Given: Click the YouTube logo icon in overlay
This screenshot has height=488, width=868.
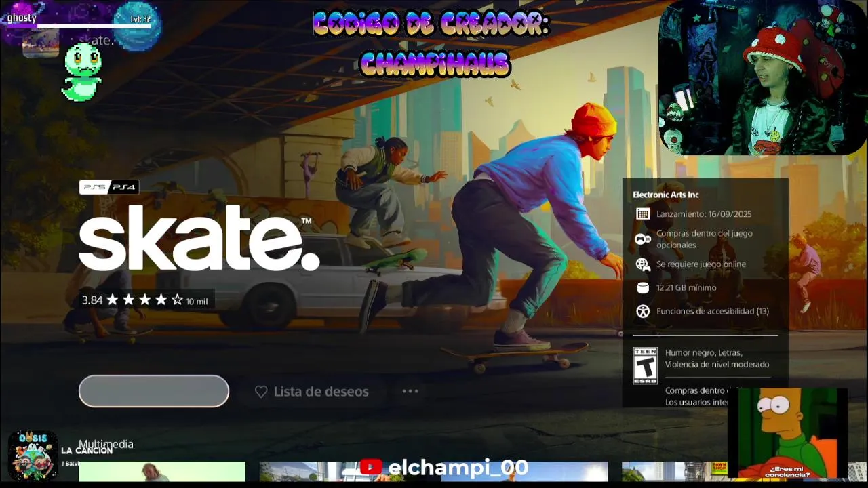Looking at the screenshot, I should click(371, 467).
